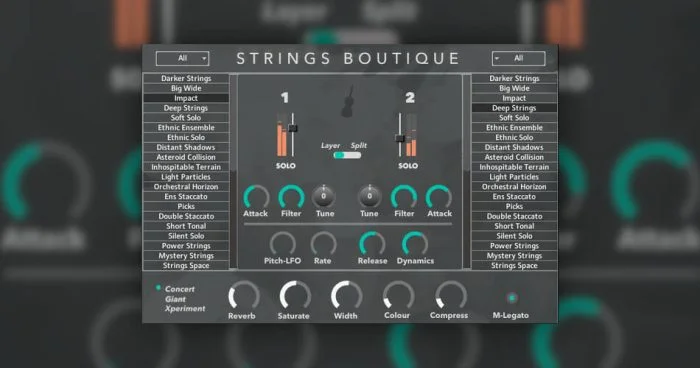The image size is (700, 368).
Task: Click the layer 1 Tune knob
Action: pos(324,196)
